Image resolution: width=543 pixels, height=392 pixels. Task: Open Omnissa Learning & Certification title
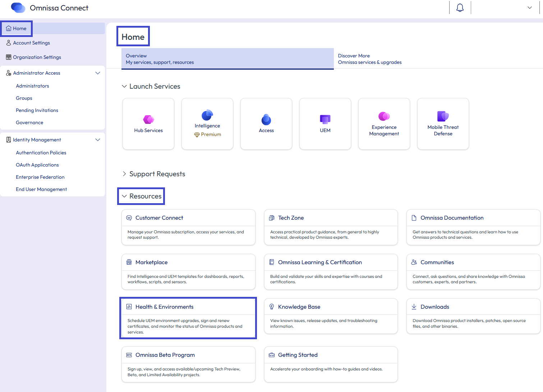(320, 262)
